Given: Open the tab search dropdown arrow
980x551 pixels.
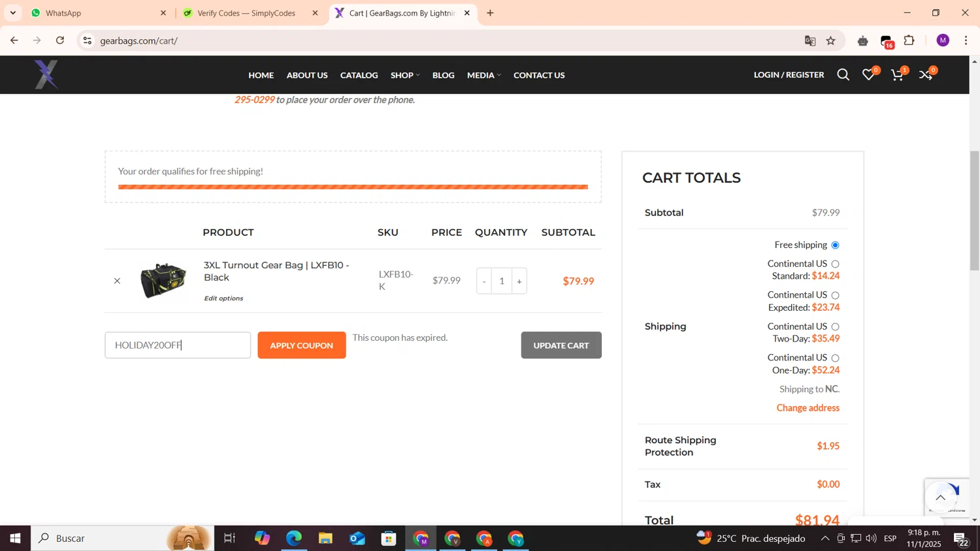Looking at the screenshot, I should click(x=12, y=13).
